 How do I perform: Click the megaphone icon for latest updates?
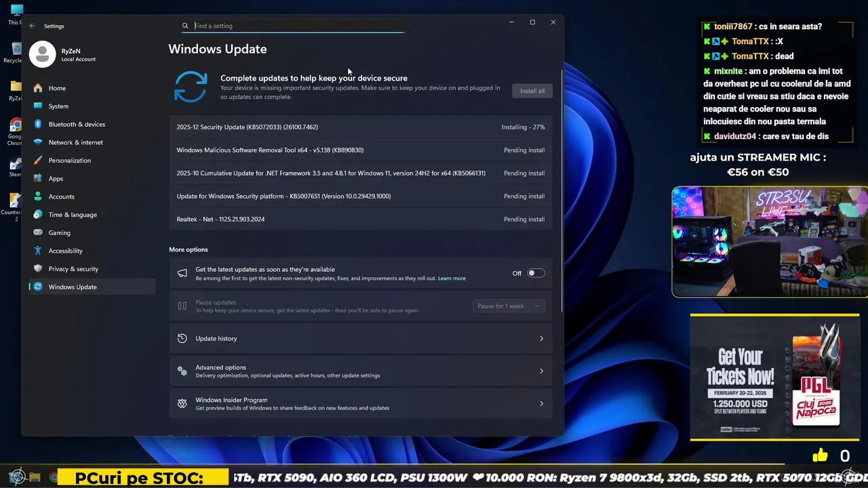coord(182,273)
